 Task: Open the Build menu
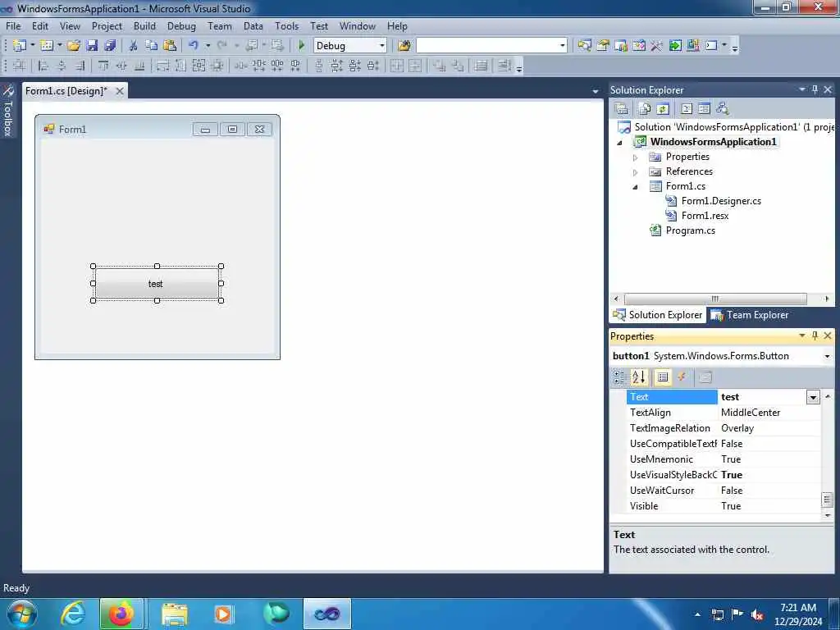coord(144,26)
